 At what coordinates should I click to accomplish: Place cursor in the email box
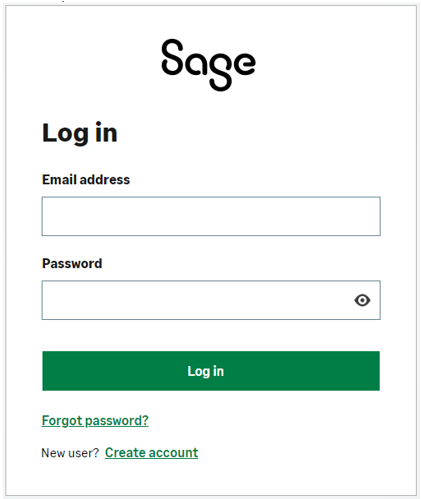211,216
